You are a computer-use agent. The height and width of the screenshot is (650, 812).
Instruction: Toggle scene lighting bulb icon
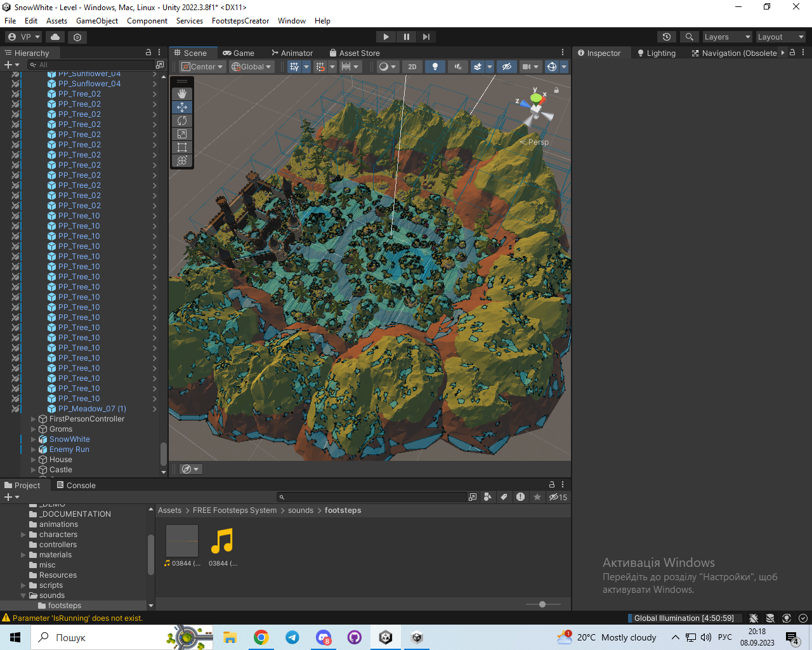(x=435, y=67)
